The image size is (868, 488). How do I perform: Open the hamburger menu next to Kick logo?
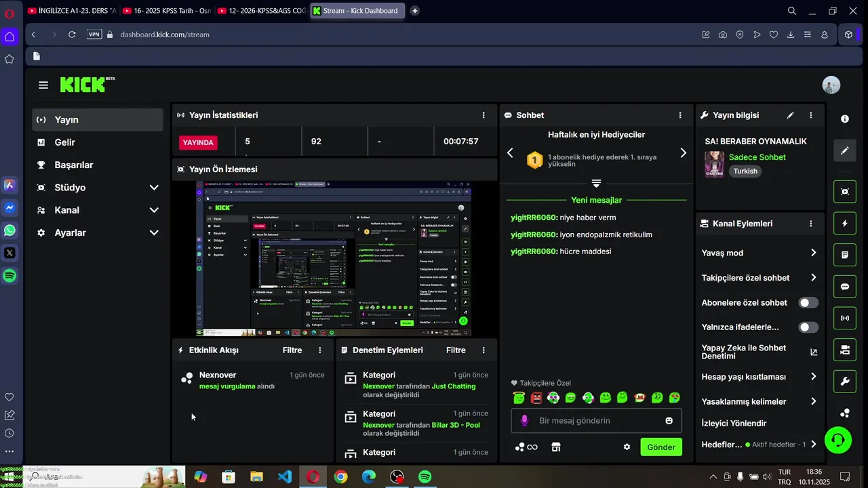pos(43,85)
